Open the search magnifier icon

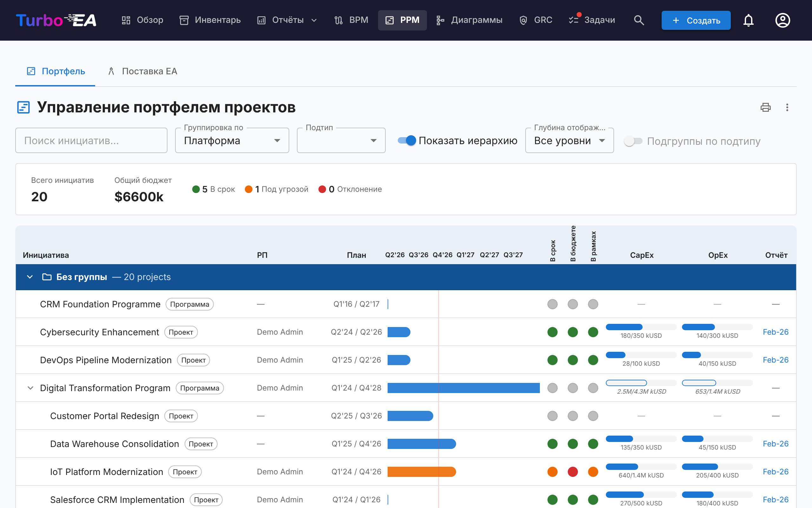[639, 20]
